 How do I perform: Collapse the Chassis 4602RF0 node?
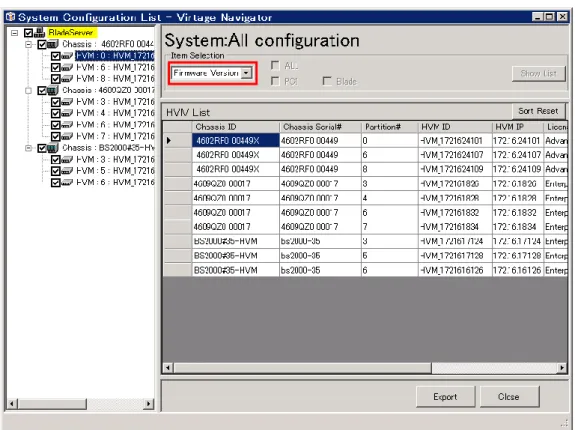(28, 45)
